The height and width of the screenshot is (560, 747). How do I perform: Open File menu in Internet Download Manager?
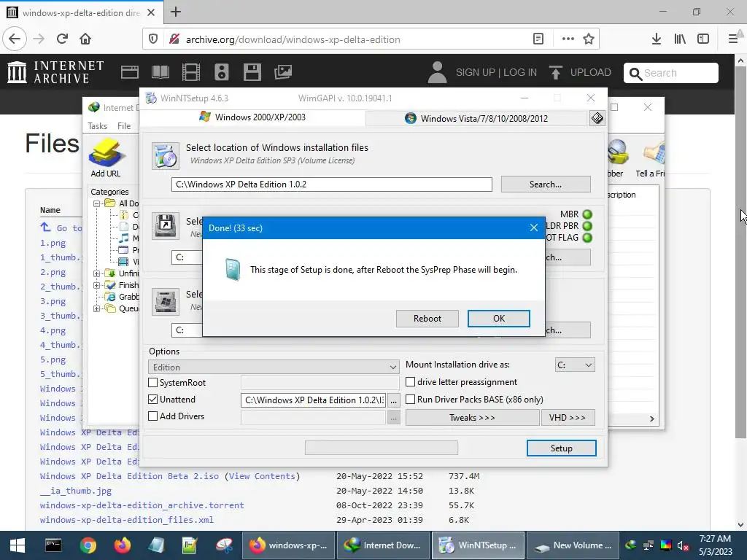(x=124, y=125)
